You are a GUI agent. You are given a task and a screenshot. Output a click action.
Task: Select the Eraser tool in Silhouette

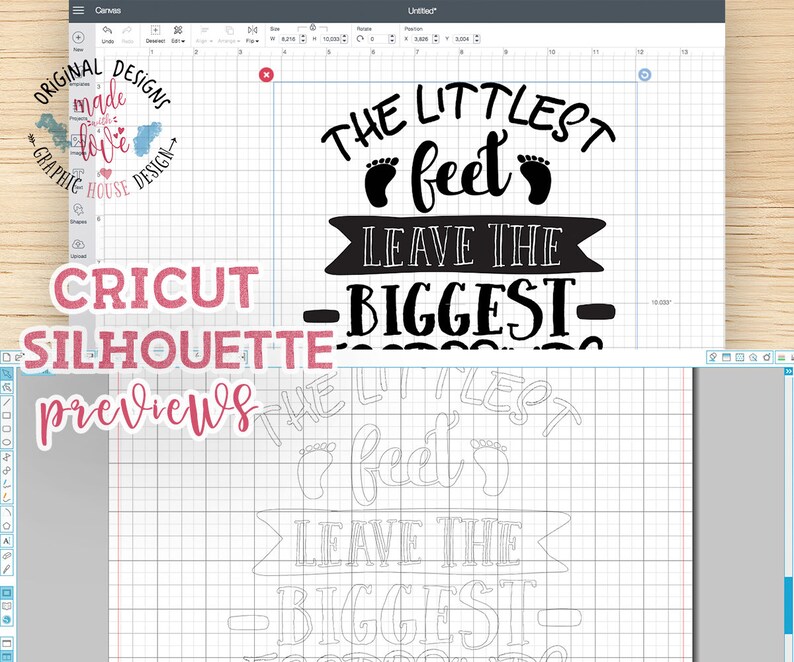click(x=7, y=556)
